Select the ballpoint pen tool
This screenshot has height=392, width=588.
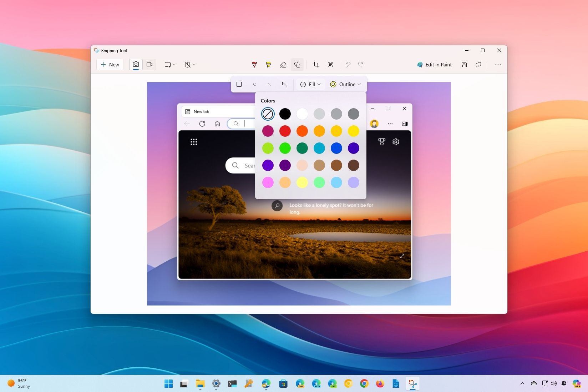click(254, 65)
